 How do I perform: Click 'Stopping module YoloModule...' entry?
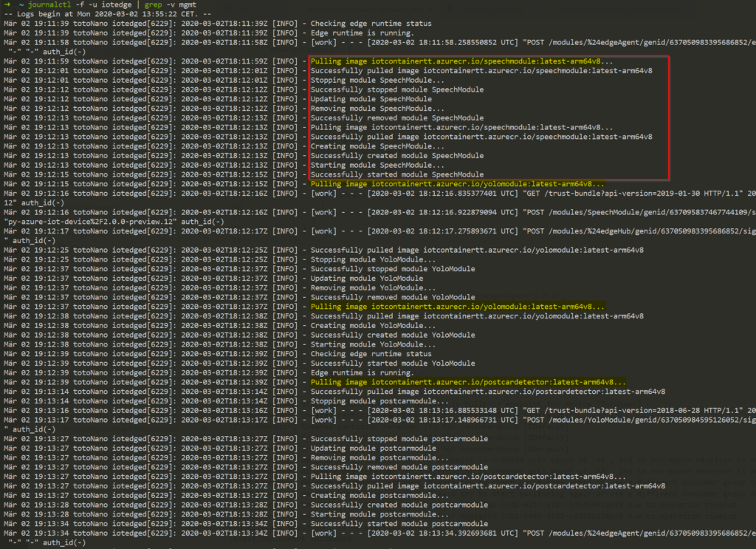click(x=373, y=259)
